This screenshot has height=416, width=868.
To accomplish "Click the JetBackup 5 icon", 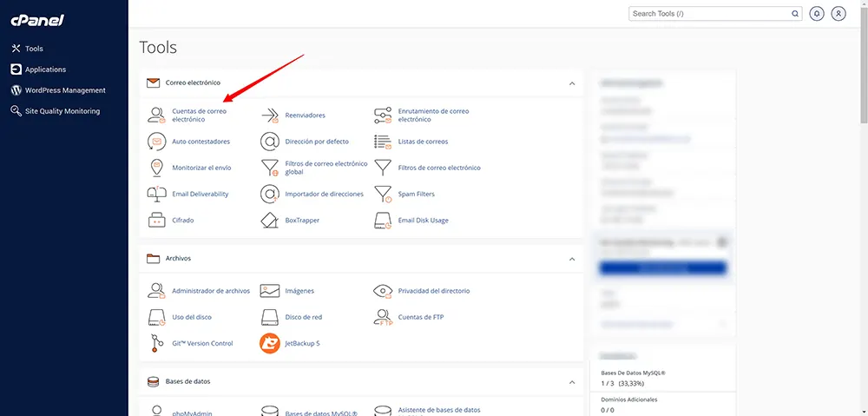I will (270, 343).
